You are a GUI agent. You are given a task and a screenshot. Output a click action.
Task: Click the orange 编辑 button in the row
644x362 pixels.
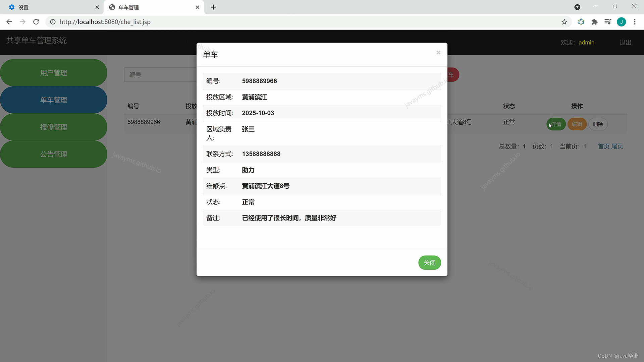click(x=577, y=124)
